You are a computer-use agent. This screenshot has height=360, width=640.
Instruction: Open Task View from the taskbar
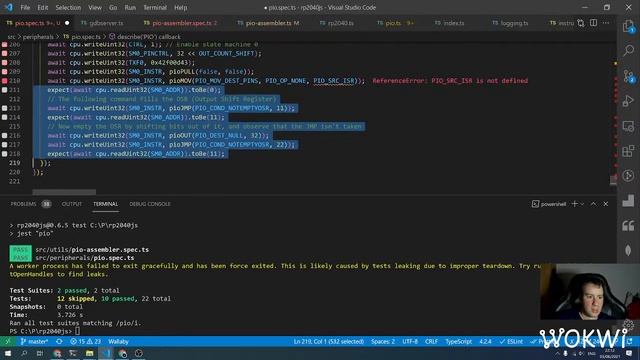40,353
